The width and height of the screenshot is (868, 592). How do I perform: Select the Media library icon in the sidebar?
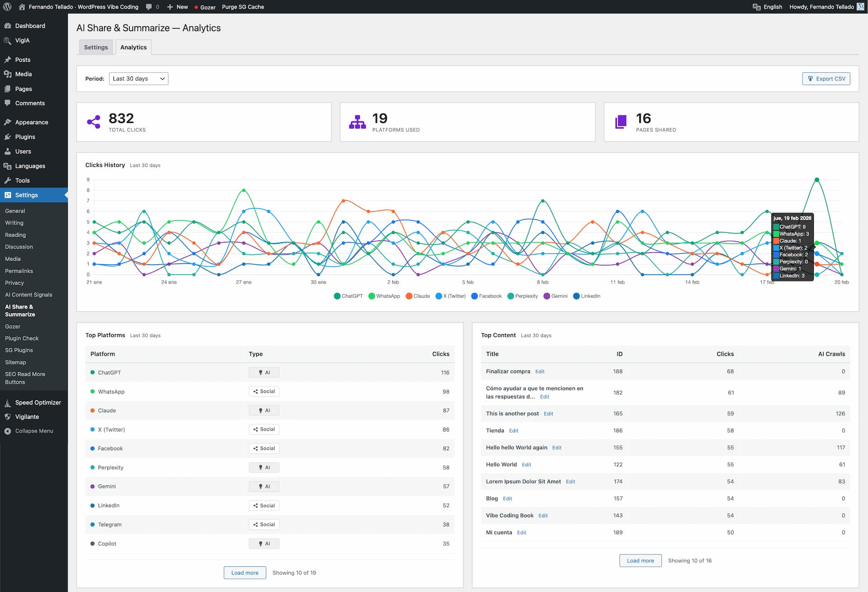(8, 74)
